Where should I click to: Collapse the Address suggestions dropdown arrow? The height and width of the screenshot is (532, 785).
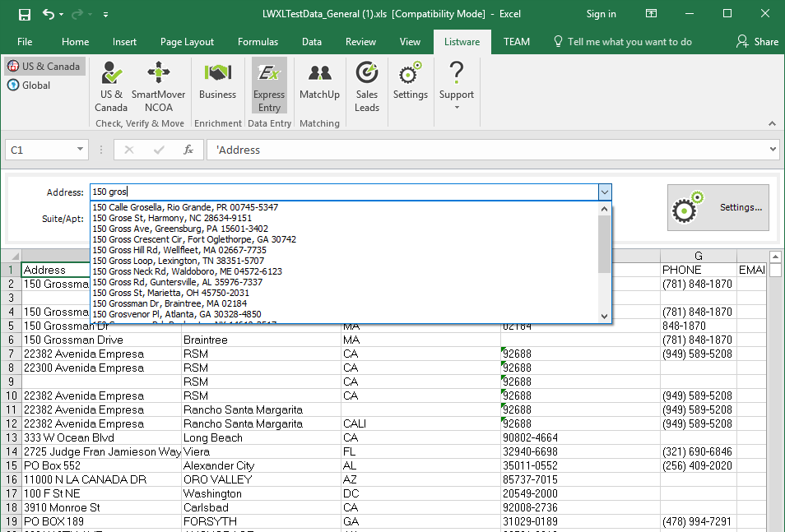pyautogui.click(x=605, y=192)
